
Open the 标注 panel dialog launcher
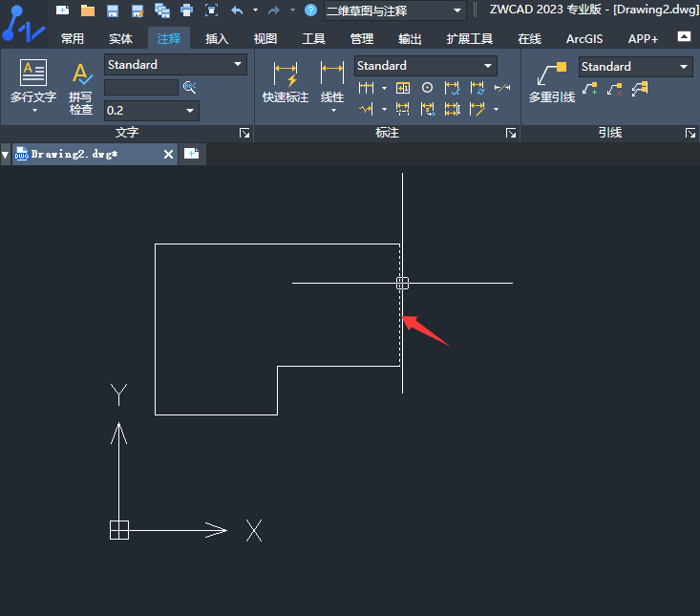511,133
